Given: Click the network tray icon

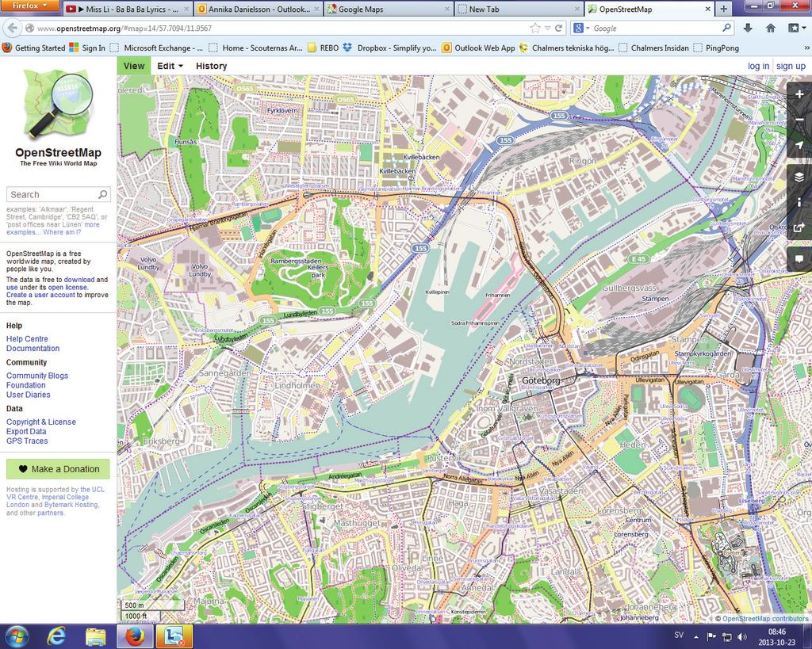Looking at the screenshot, I should coord(727,636).
